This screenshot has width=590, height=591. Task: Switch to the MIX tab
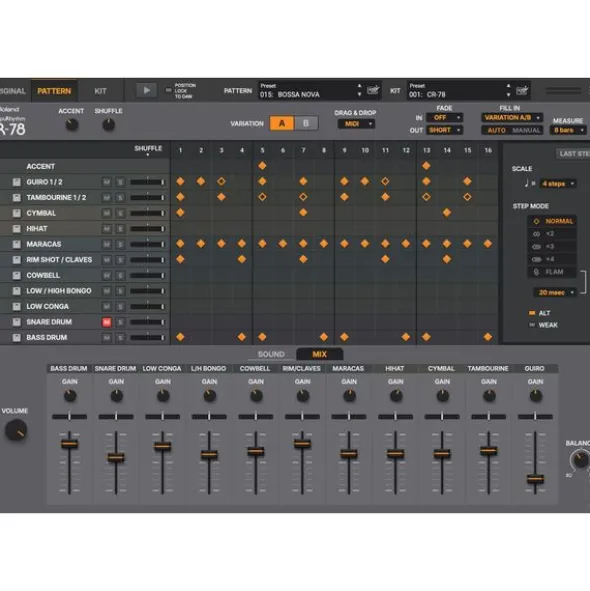319,354
